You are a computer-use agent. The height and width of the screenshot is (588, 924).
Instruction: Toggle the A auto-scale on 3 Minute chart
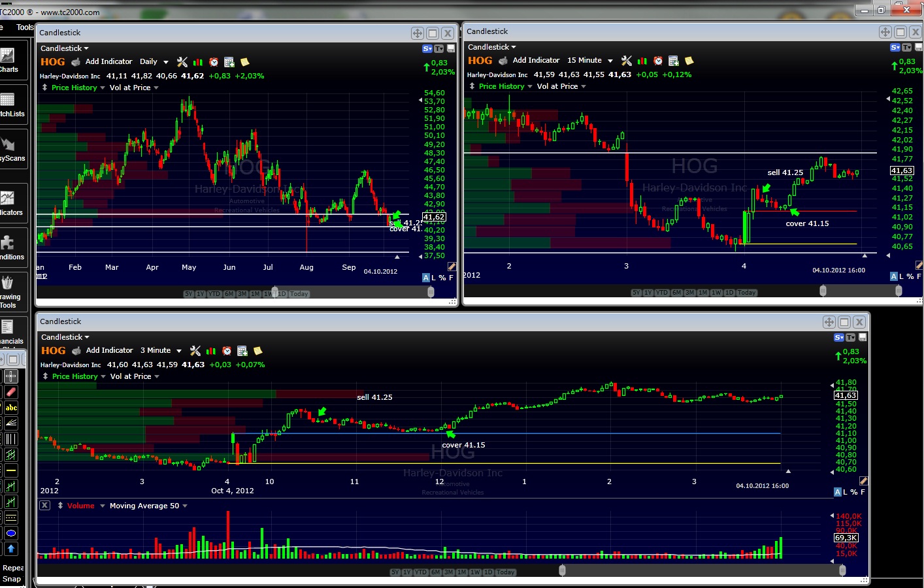point(838,492)
